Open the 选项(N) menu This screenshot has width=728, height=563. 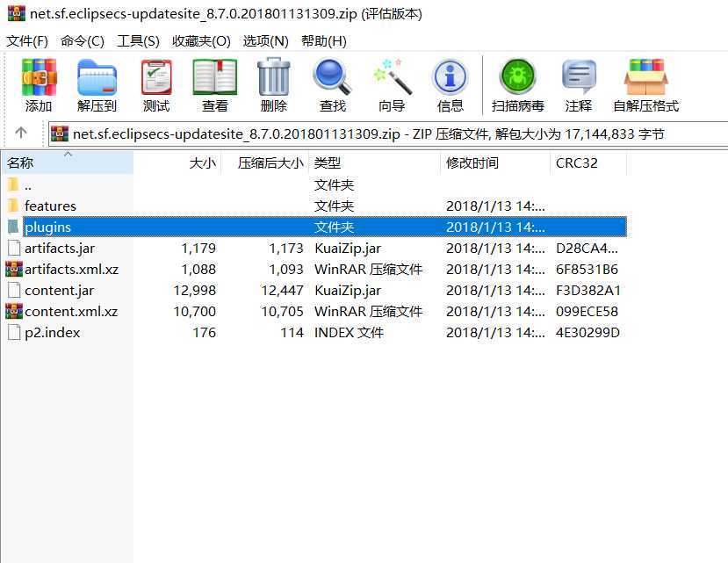click(x=265, y=41)
